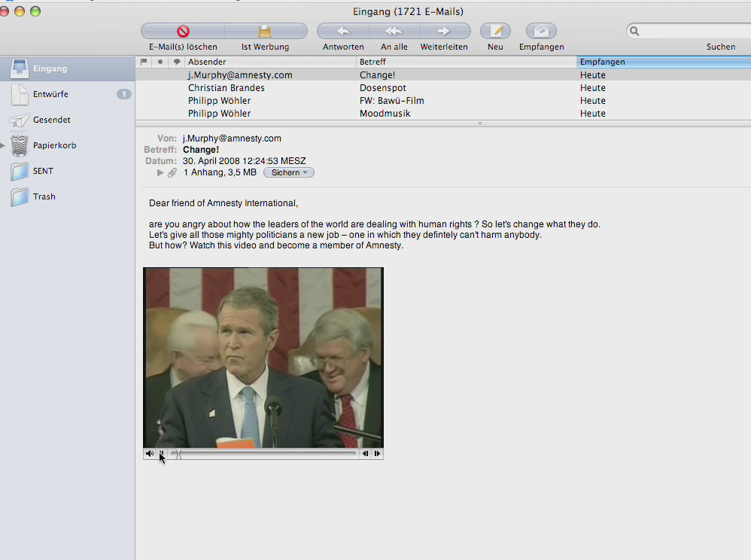The height and width of the screenshot is (560, 751).
Task: Step video forward one frame
Action: click(378, 454)
